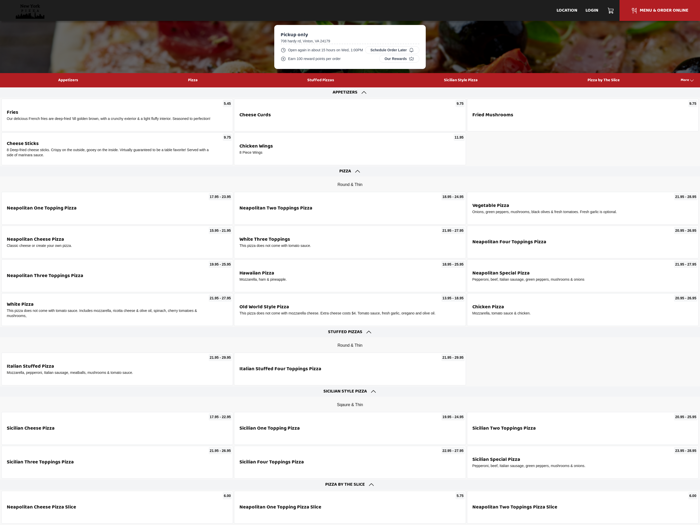Open the Login link
This screenshot has width=700, height=525.
[592, 10]
